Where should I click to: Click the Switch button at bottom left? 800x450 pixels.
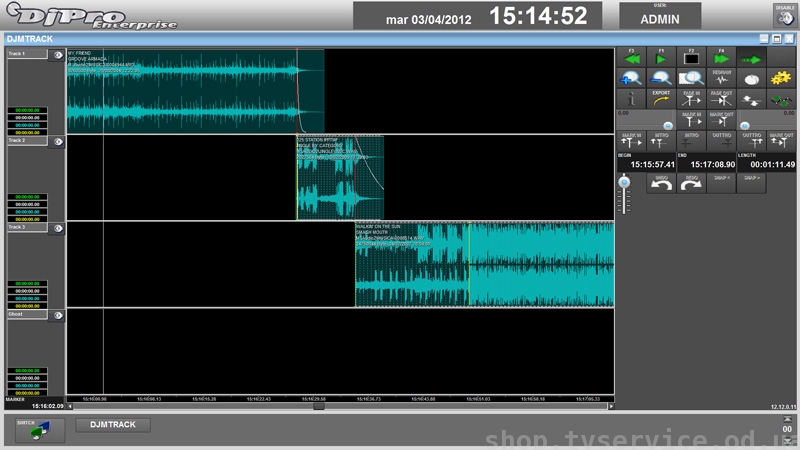40,429
